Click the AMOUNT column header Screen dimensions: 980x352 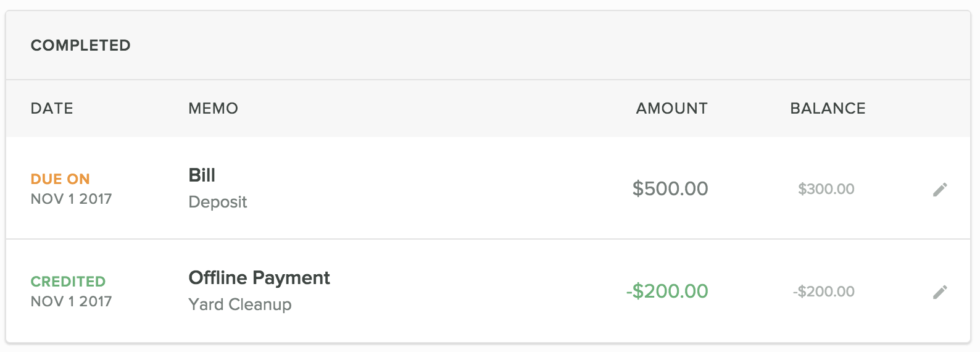coord(671,109)
